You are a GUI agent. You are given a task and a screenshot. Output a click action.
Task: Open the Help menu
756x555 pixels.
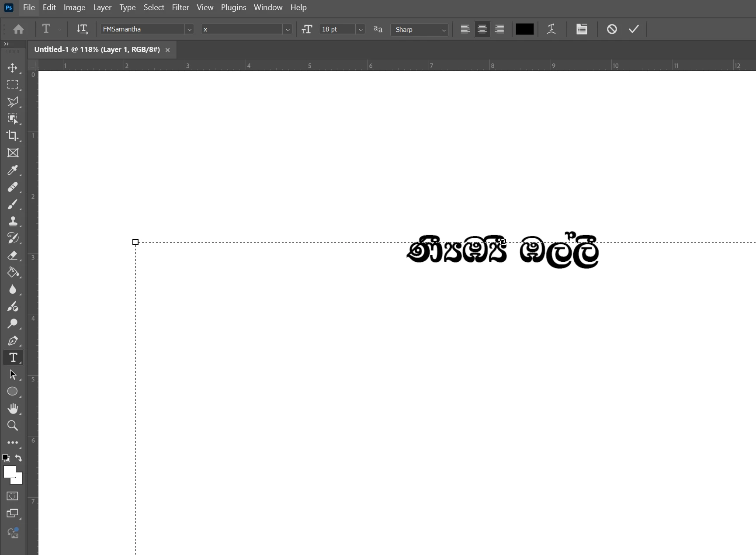298,7
